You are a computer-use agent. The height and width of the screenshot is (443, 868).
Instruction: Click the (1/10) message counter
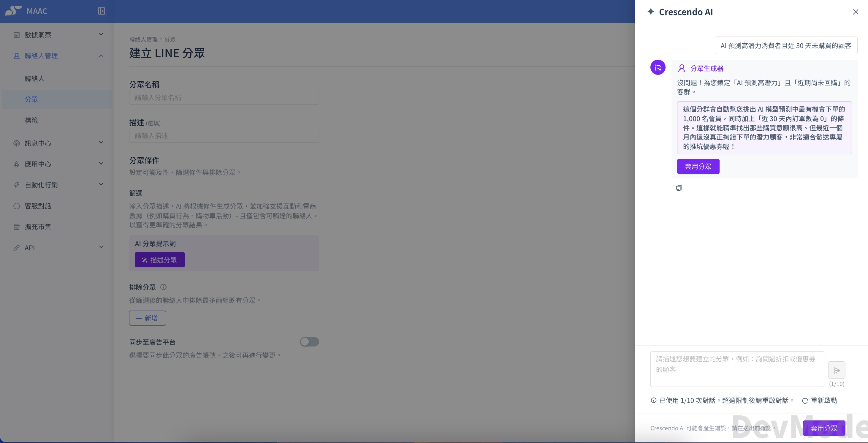tap(837, 384)
